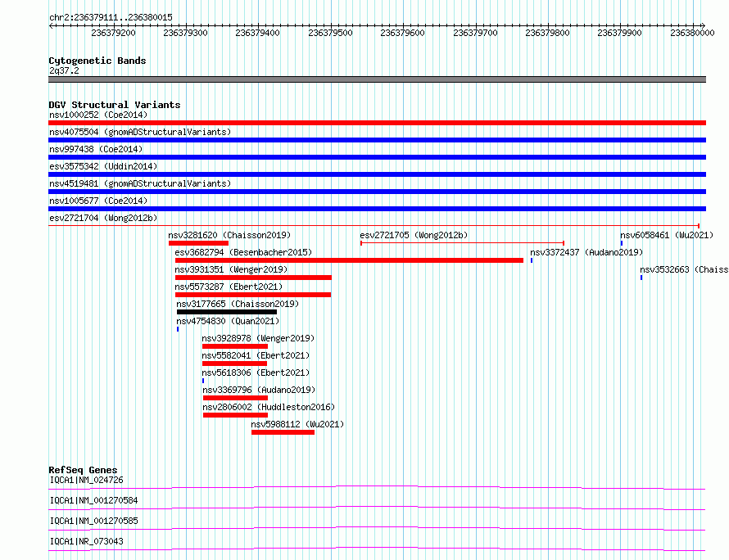Click the nsv1000252 (Coe2014) red variant bar
The height and width of the screenshot is (560, 729).
(377, 123)
